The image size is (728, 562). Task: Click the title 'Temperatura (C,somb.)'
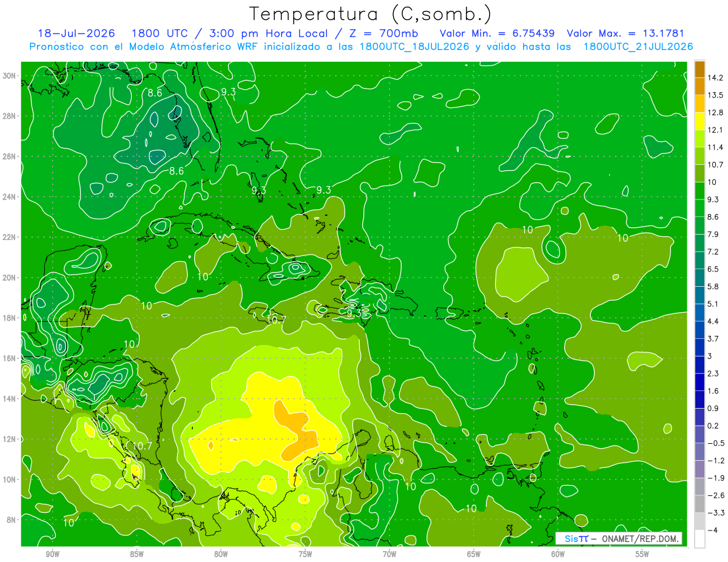pyautogui.click(x=370, y=14)
